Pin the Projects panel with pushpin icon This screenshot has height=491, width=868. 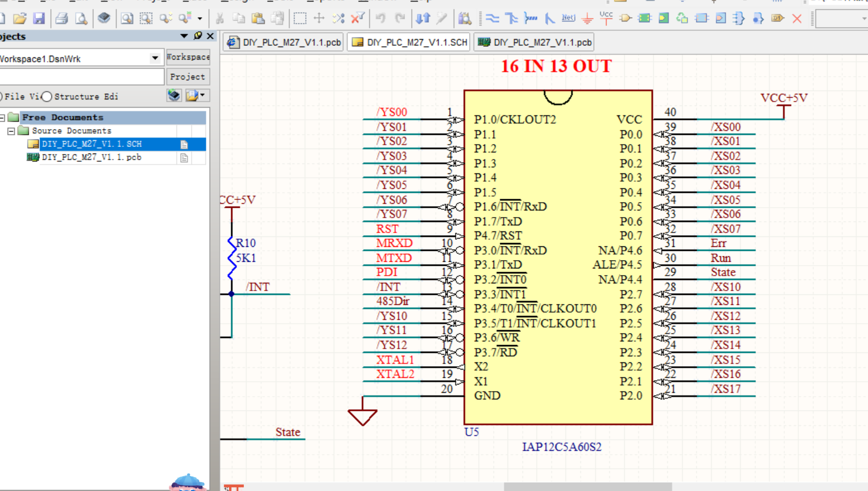click(198, 36)
